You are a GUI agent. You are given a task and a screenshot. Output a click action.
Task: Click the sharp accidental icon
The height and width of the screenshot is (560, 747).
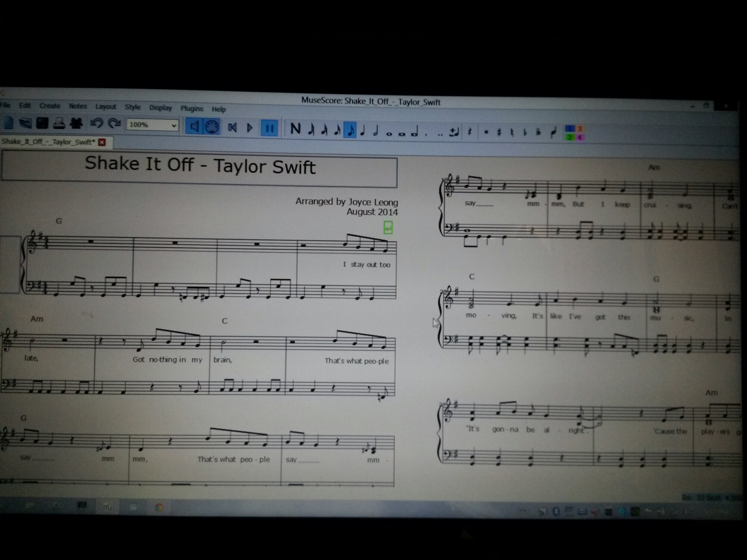pyautogui.click(x=499, y=132)
